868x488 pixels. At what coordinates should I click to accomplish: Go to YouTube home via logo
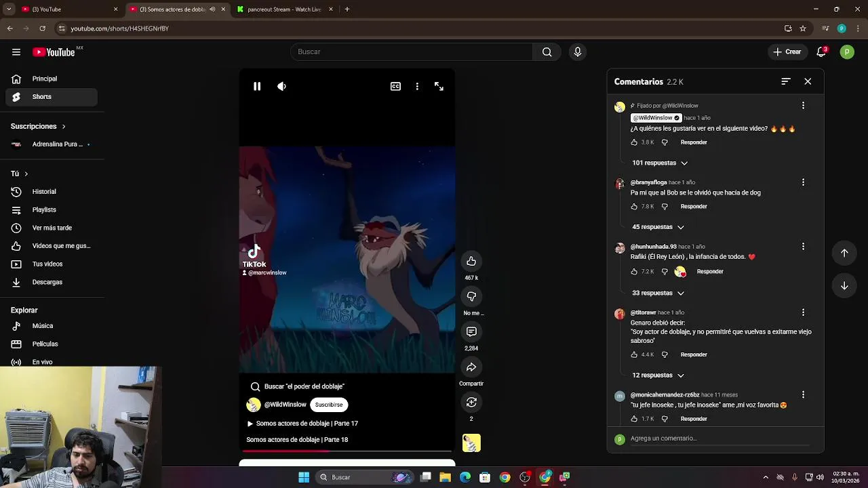[x=54, y=52]
